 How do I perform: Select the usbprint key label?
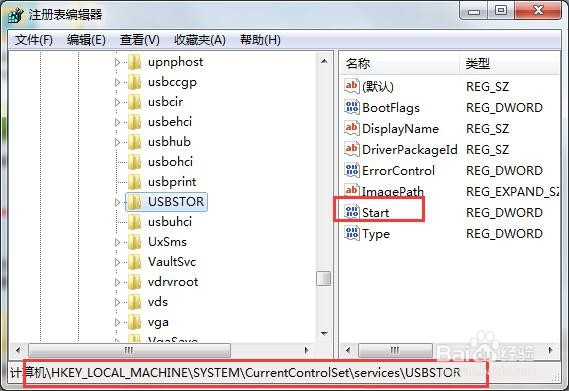click(172, 182)
